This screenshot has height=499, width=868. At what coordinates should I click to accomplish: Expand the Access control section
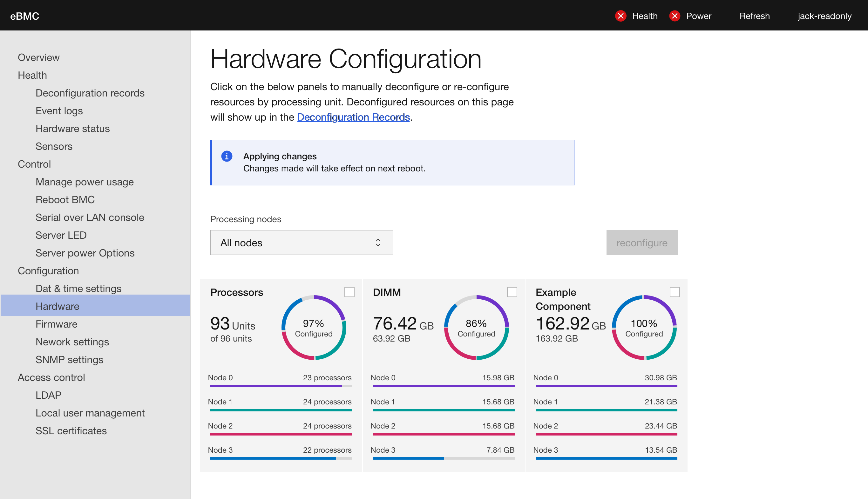(x=51, y=377)
